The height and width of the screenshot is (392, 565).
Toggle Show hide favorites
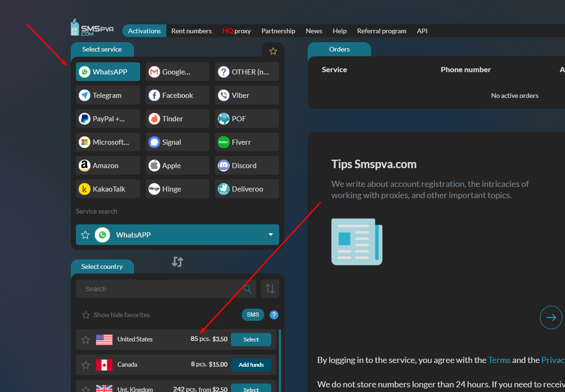coord(116,315)
